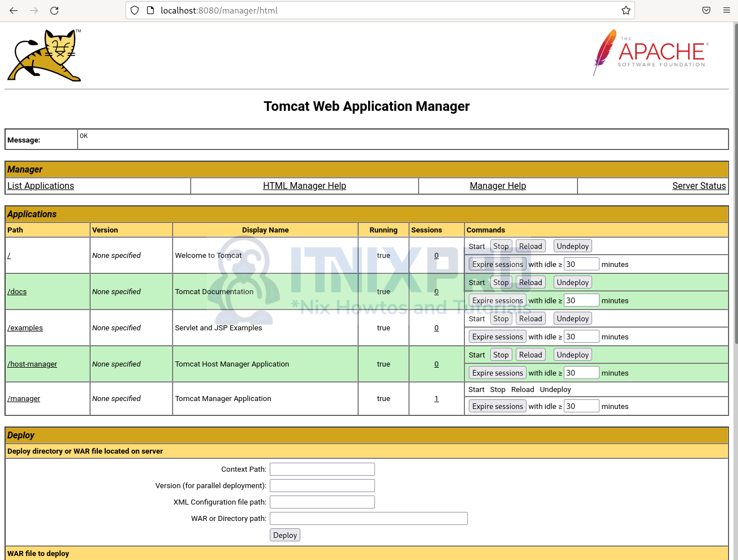Open the Server Status link
The width and height of the screenshot is (738, 560).
pyautogui.click(x=699, y=186)
